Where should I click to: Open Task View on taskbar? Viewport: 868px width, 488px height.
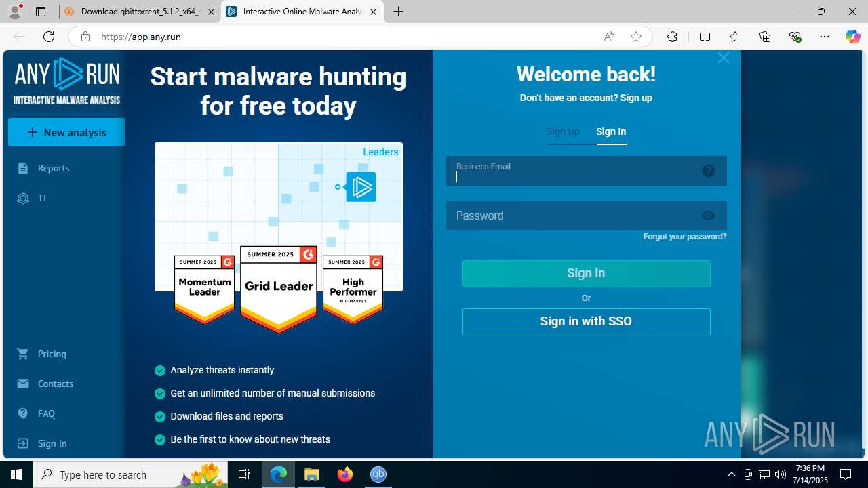pyautogui.click(x=244, y=474)
